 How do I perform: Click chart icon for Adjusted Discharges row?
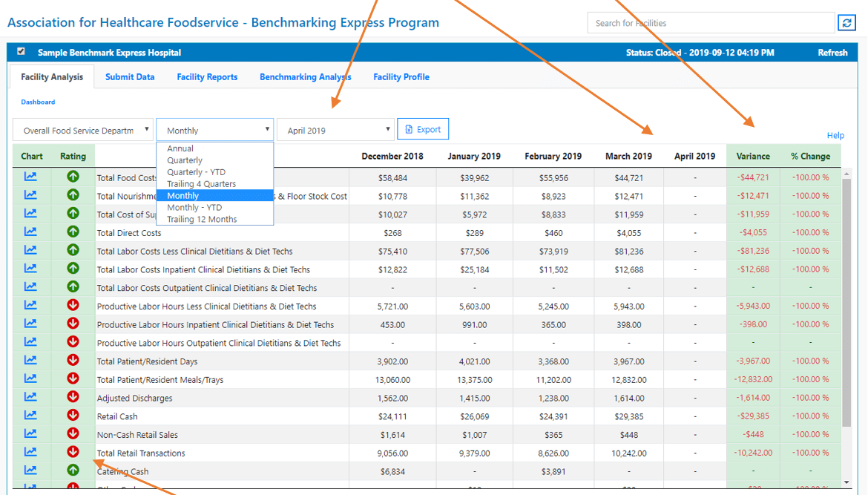tap(30, 397)
